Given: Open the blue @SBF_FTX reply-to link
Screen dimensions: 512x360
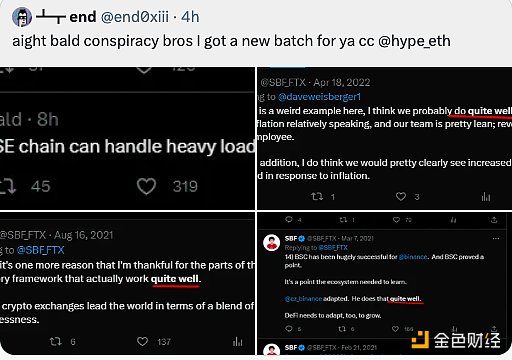Looking at the screenshot, I should (40, 250).
